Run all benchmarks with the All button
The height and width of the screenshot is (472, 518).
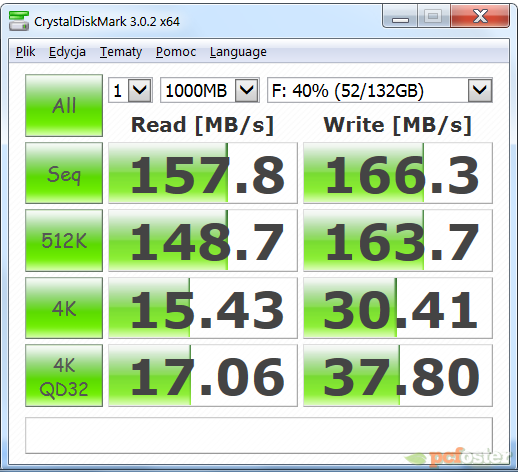[64, 105]
